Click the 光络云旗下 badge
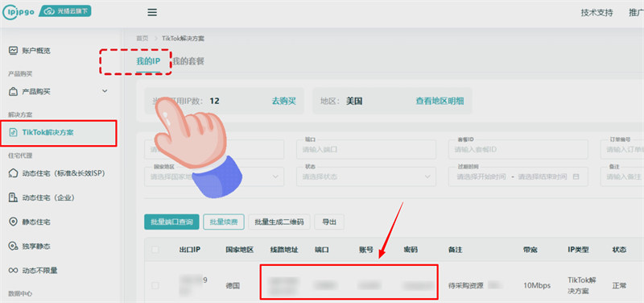Viewport: 644px width, 303px height. tap(65, 11)
